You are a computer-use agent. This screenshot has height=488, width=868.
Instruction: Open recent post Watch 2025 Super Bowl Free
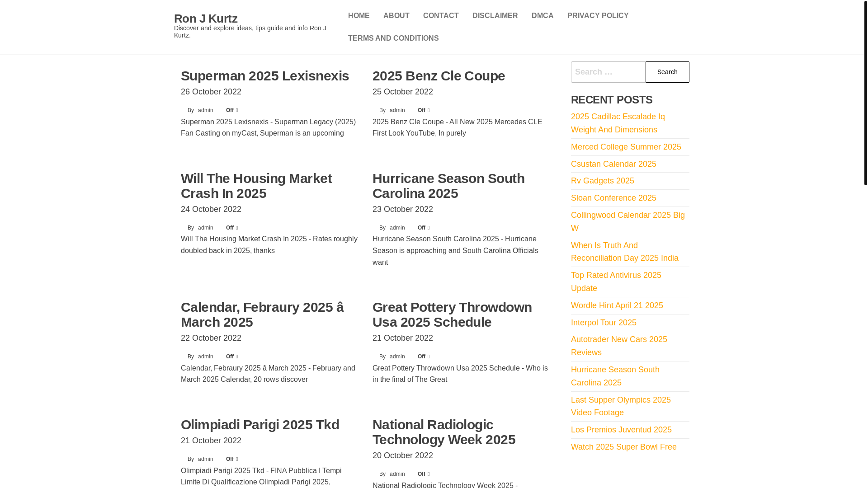pyautogui.click(x=623, y=447)
